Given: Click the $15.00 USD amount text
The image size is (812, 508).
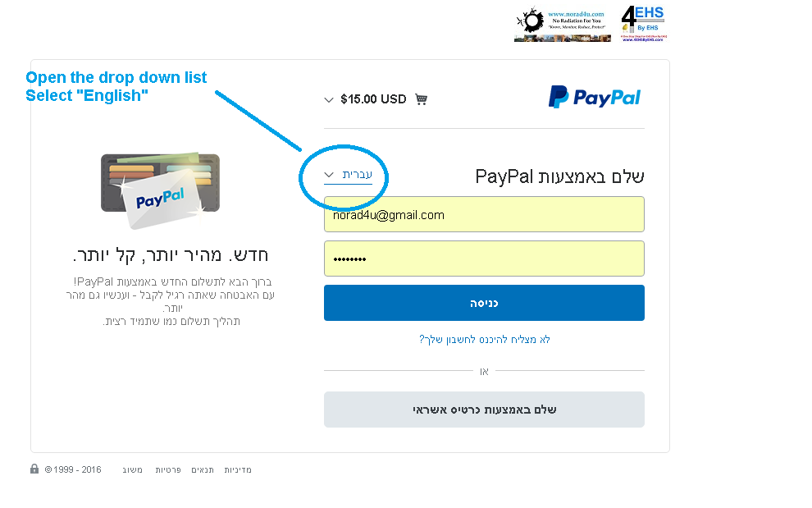Looking at the screenshot, I should pos(373,99).
